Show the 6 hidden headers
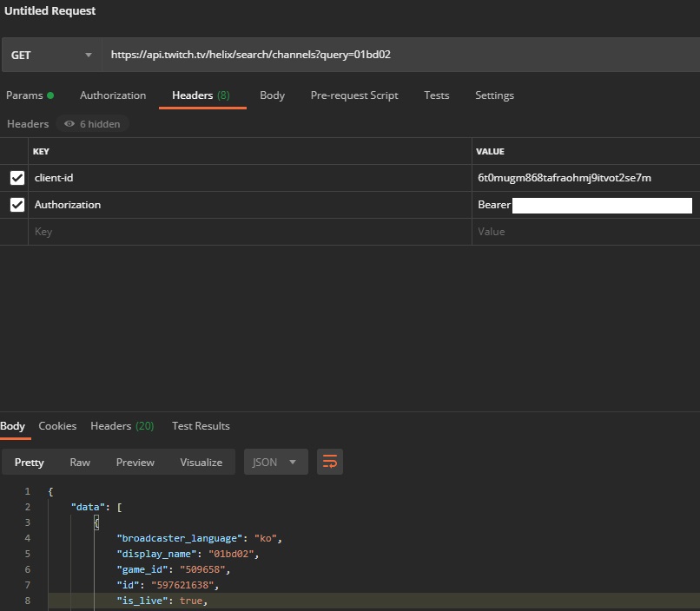700x611 pixels. 92,123
